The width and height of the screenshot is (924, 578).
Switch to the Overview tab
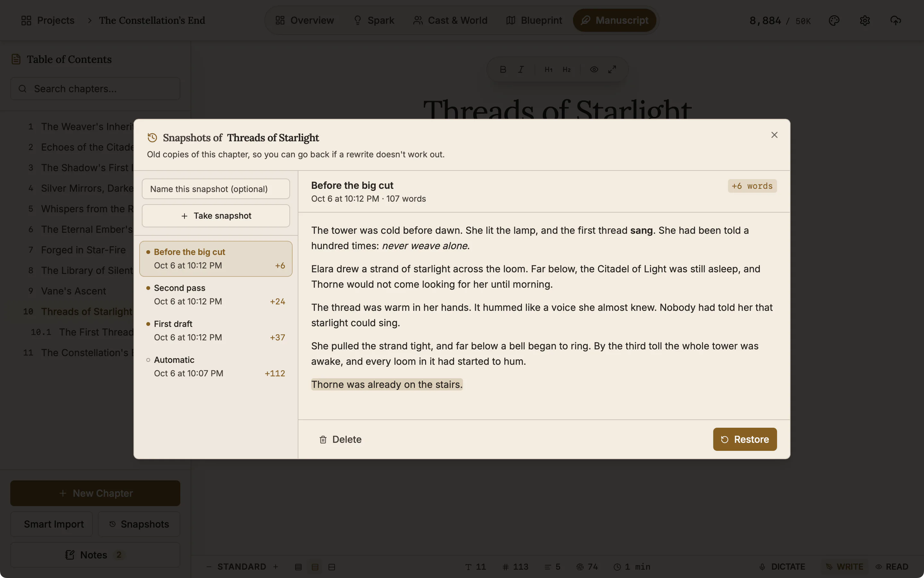(x=305, y=20)
